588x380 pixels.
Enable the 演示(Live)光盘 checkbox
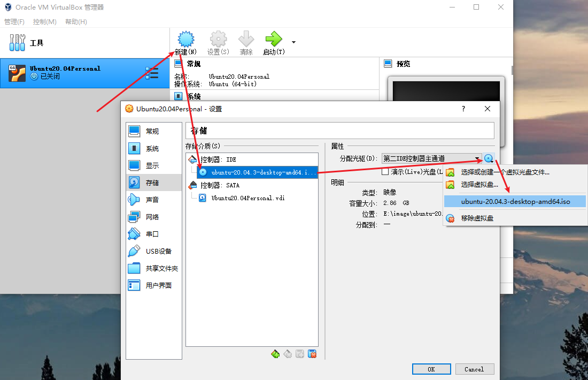[x=385, y=172]
